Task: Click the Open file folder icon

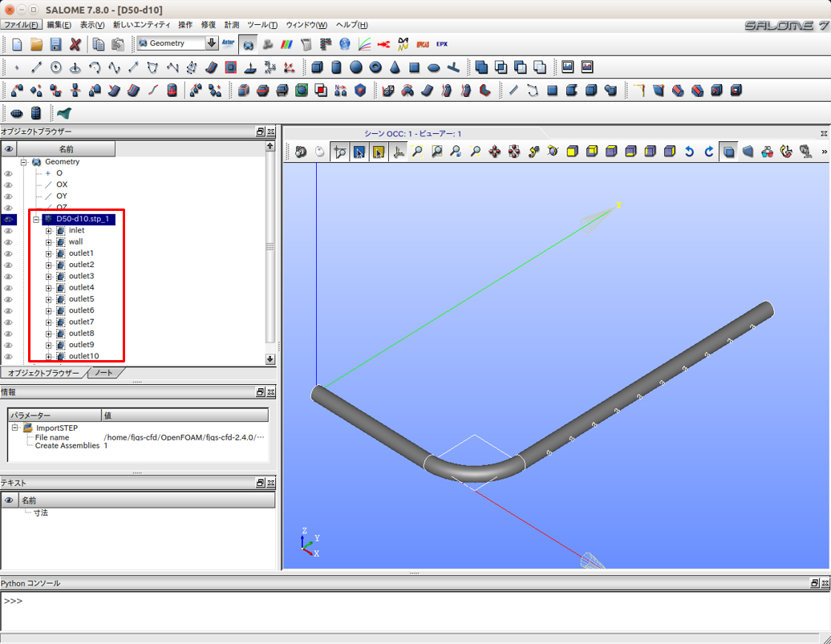Action: pyautogui.click(x=36, y=44)
